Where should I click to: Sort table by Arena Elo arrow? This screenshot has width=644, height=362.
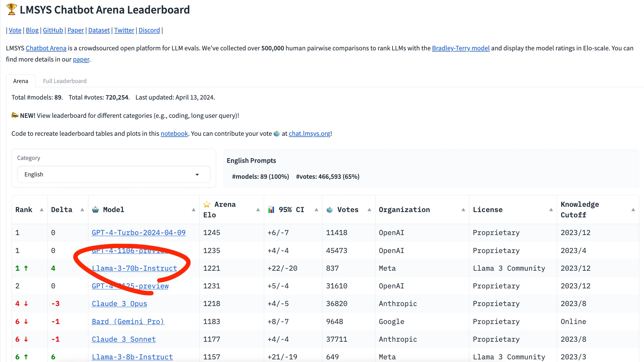pyautogui.click(x=258, y=210)
